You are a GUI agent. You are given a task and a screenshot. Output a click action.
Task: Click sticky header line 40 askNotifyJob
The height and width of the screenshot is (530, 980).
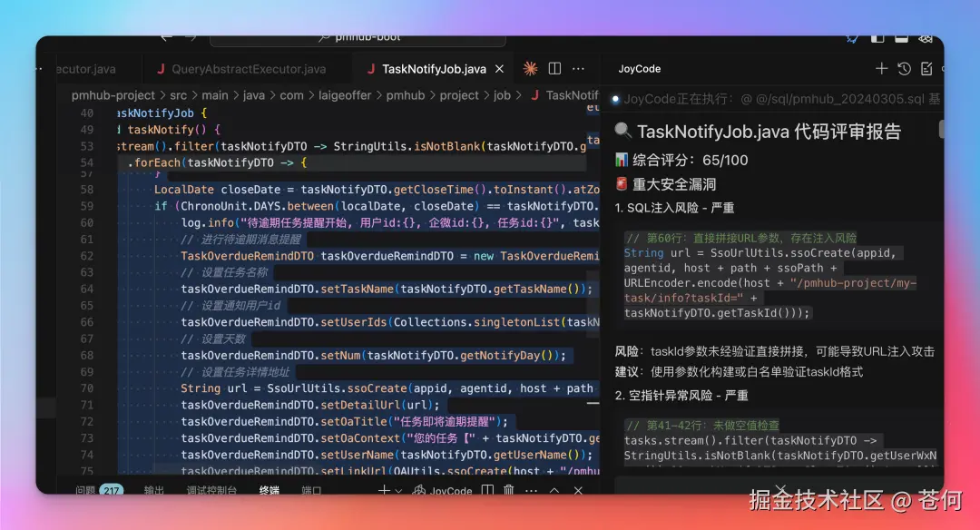tap(162, 113)
